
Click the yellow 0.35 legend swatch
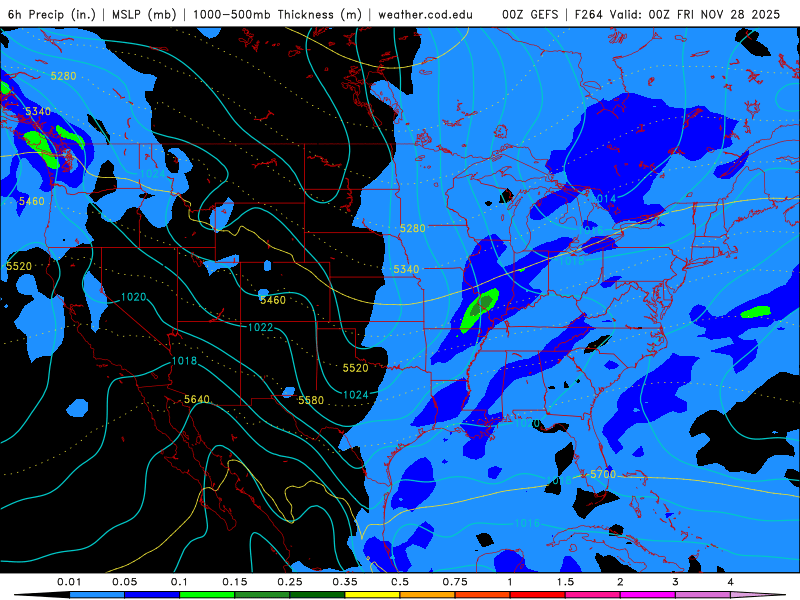(x=372, y=595)
